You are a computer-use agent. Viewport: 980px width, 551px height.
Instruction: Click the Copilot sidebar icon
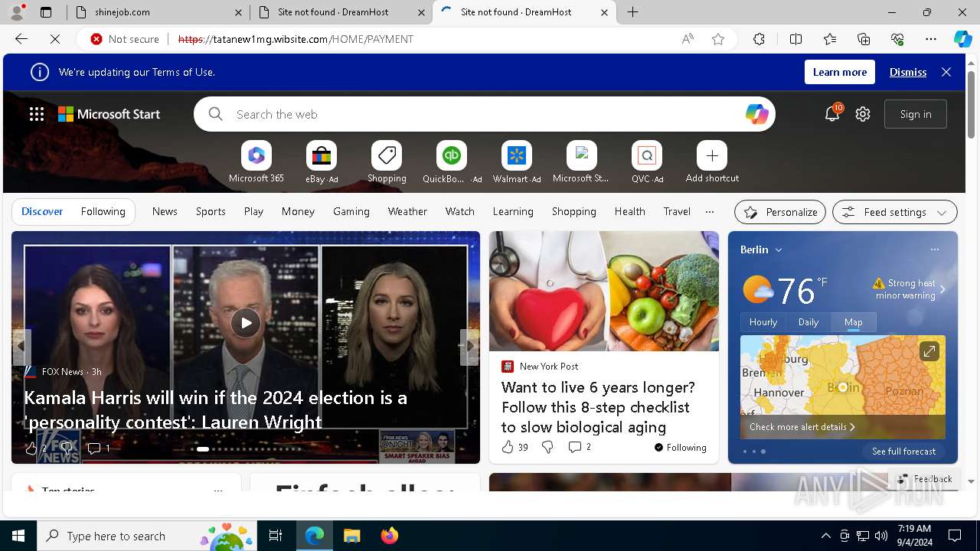coord(962,39)
